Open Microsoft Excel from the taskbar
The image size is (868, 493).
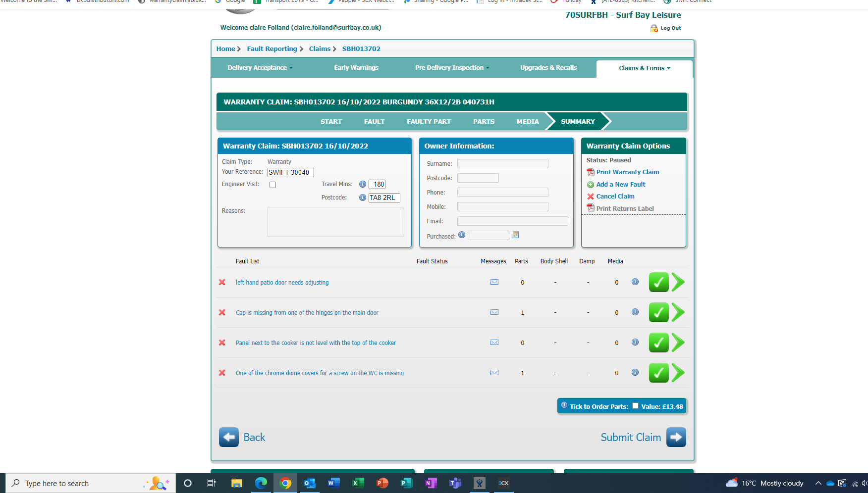(358, 483)
